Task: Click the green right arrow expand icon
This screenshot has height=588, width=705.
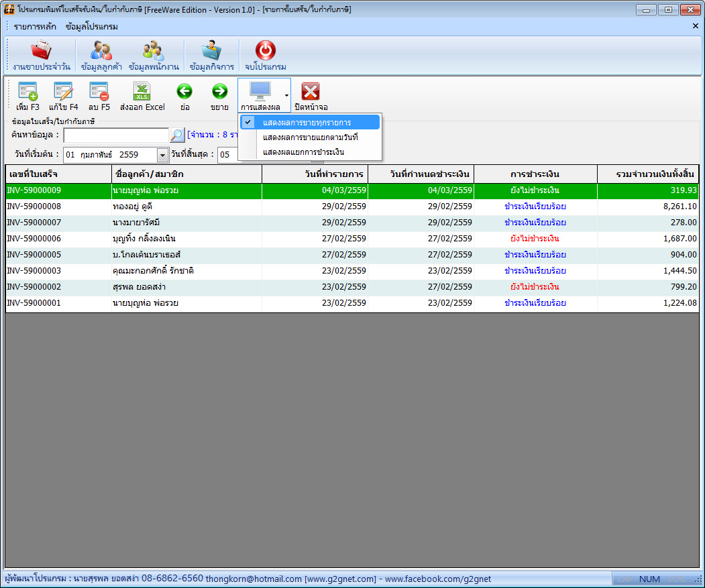Action: [219, 91]
